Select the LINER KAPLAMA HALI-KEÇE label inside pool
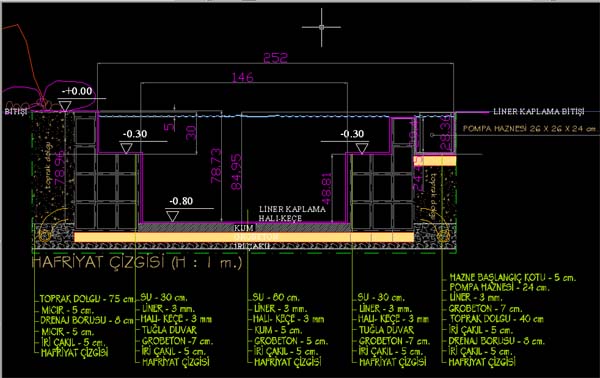Screen dimensions: 600x378 292,213
